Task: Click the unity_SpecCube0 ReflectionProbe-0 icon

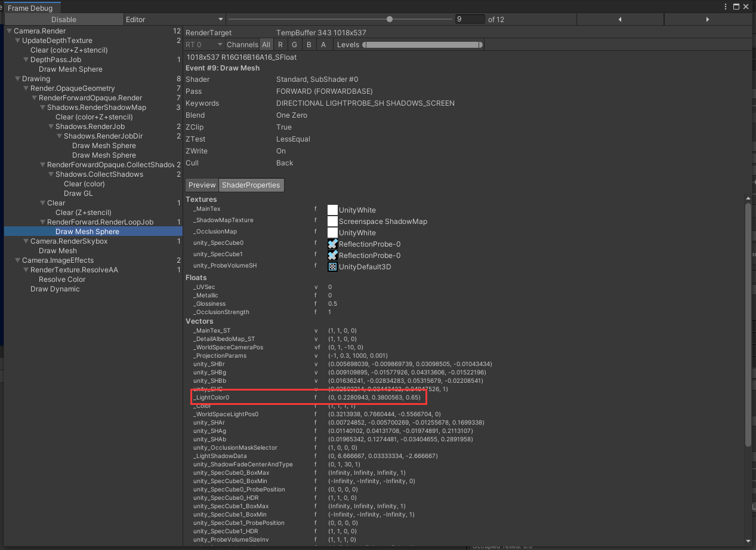Action: (x=332, y=244)
